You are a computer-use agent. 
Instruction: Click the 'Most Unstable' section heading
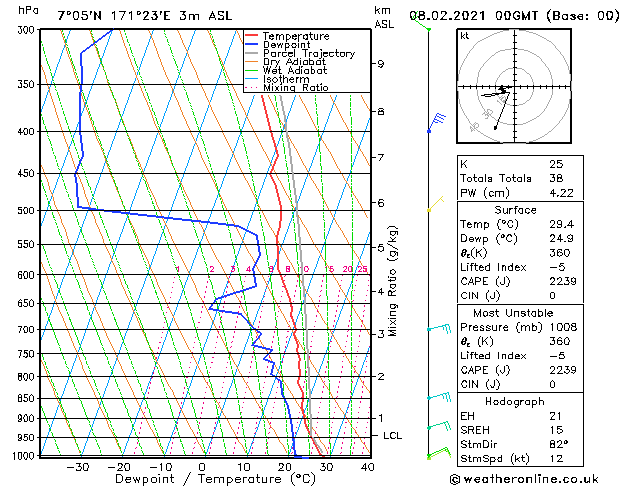pyautogui.click(x=513, y=313)
